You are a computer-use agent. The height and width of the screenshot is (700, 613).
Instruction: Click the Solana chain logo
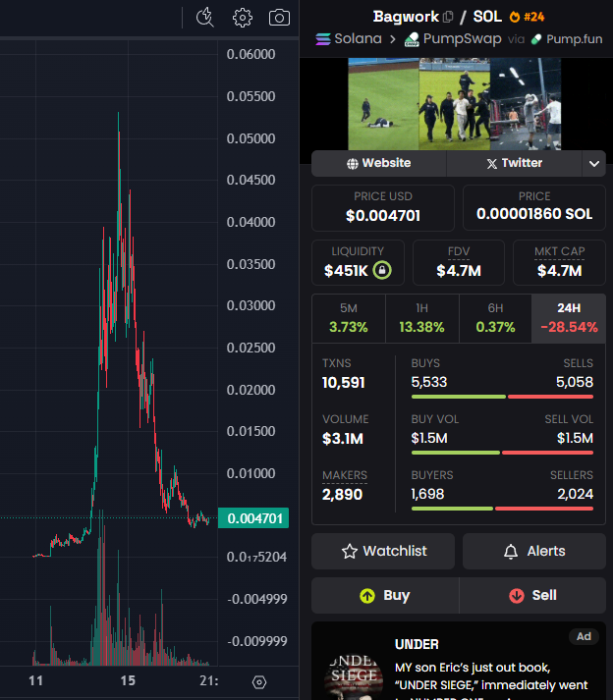(323, 39)
